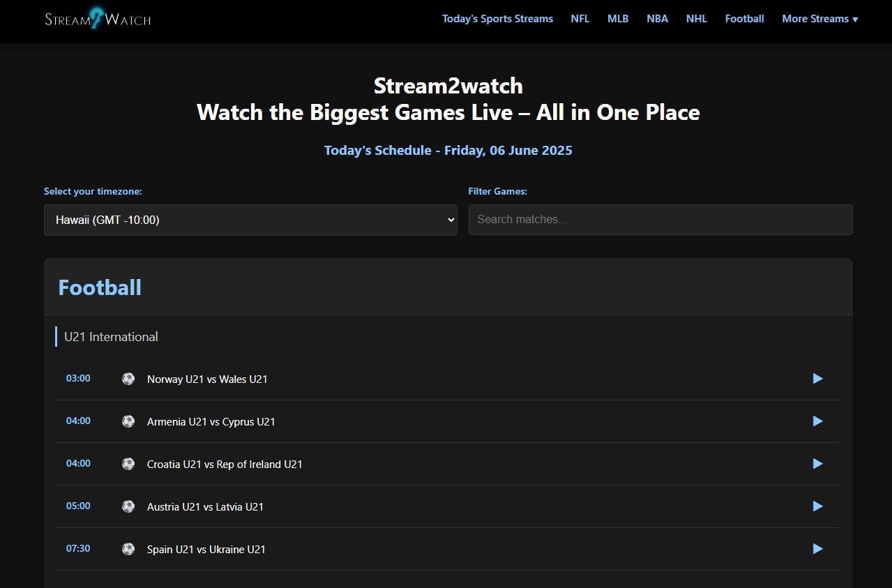Navigate to the NHL section
Screen dimensions: 892x588
tap(696, 19)
